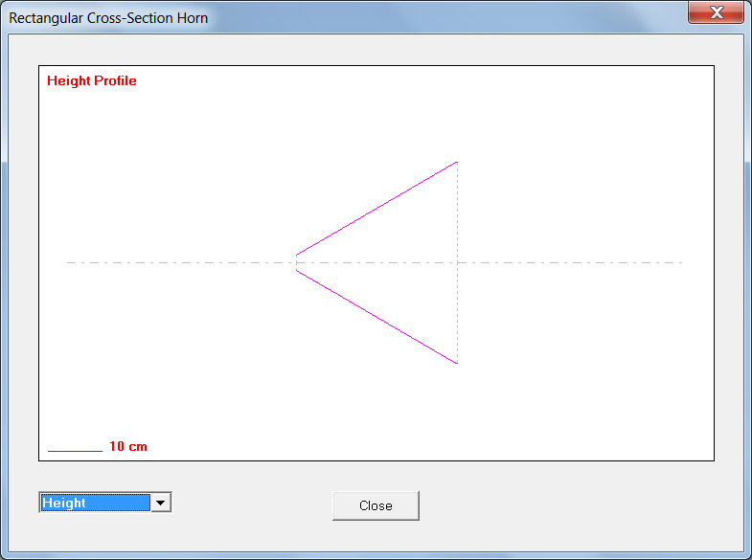The width and height of the screenshot is (752, 560).
Task: Open the Height dropdown arrow
Action: pos(161,503)
